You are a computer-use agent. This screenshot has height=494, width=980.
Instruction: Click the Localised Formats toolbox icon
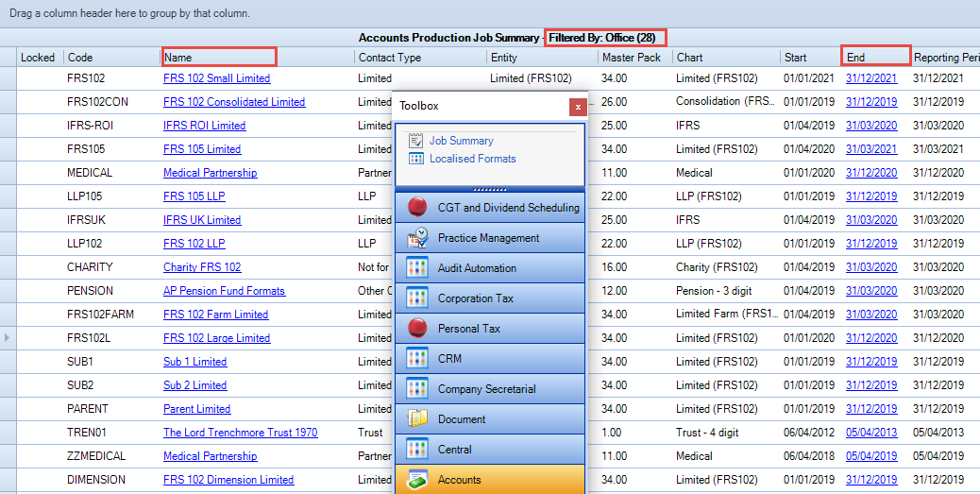(415, 159)
